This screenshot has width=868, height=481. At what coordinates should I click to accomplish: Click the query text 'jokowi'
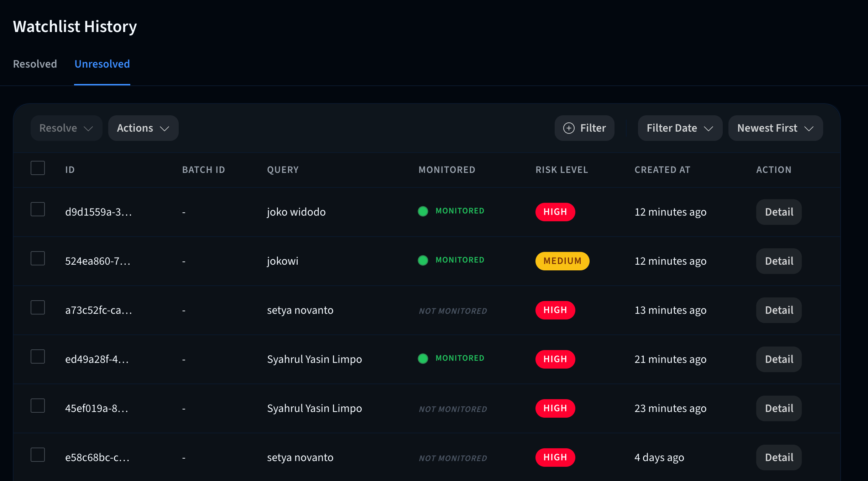click(283, 261)
